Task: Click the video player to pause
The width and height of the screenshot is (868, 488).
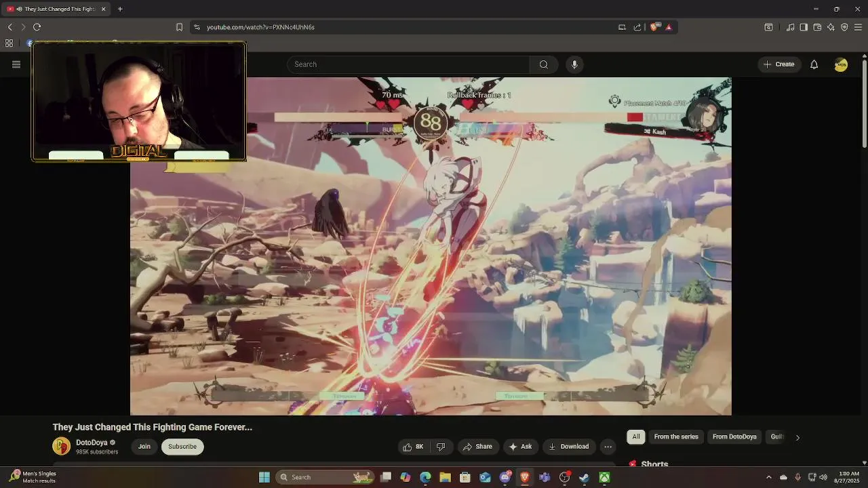Action: [x=431, y=245]
